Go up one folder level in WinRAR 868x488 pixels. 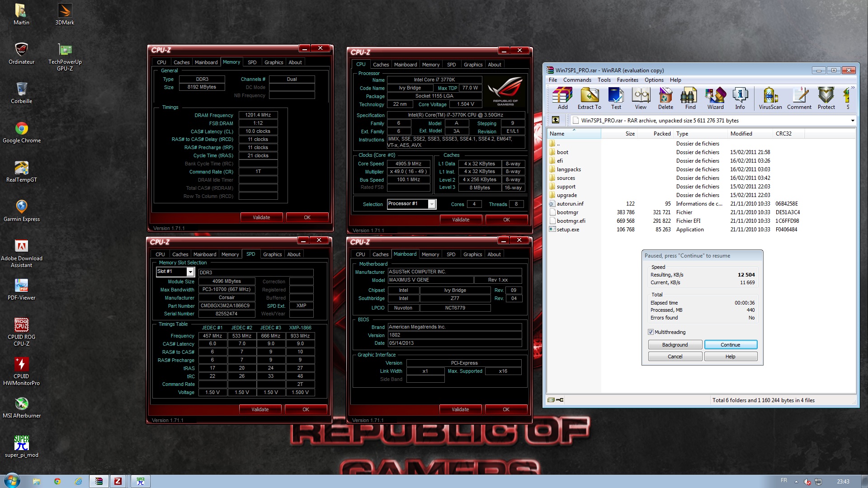pos(556,120)
